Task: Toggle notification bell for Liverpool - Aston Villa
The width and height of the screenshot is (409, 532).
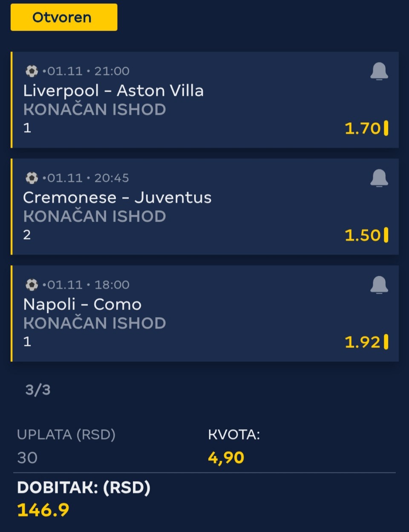Action: 379,71
